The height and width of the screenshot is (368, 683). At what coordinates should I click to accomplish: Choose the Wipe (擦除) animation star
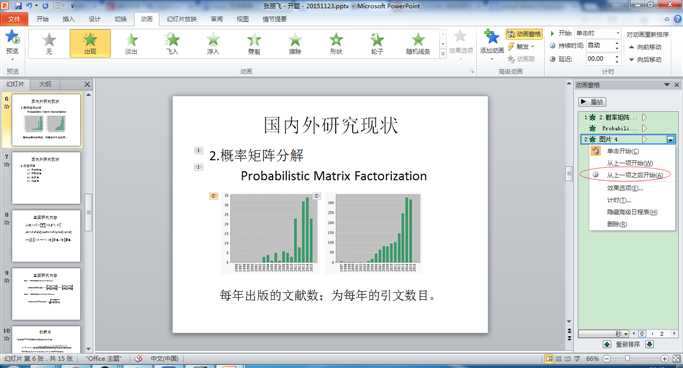tap(295, 43)
